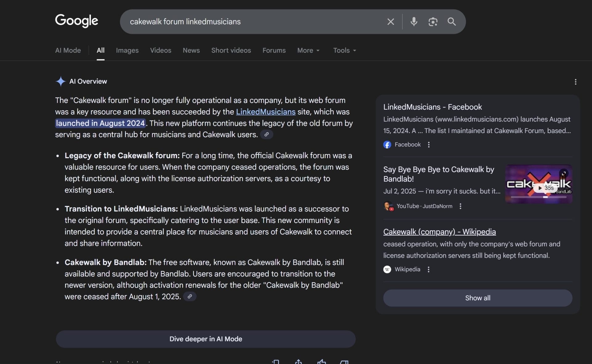Open AI Overview three-dot options menu

575,82
